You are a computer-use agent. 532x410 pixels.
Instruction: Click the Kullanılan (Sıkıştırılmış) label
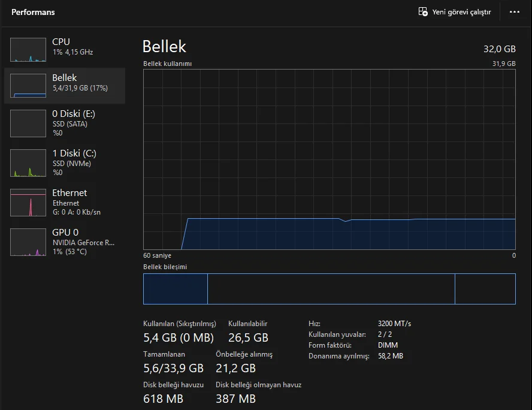click(180, 324)
